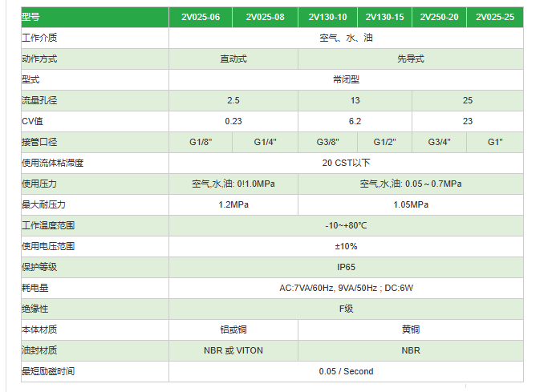Select the G1" port size cell

tap(495, 142)
